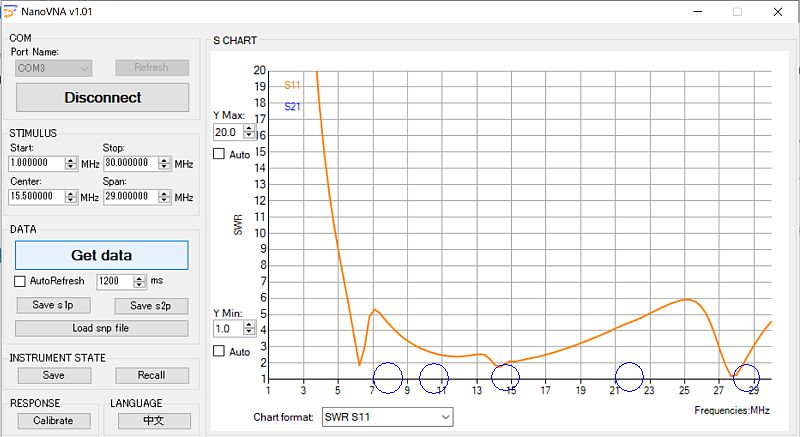Switch language with the 中文 button
The height and width of the screenshot is (437, 800).
153,420
